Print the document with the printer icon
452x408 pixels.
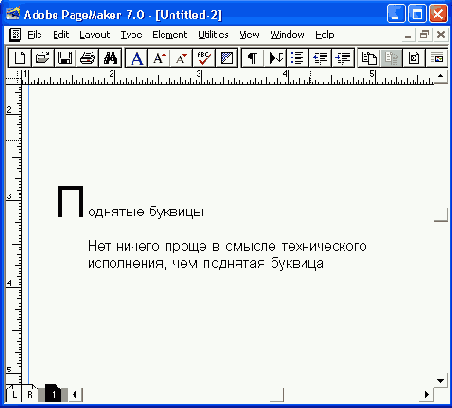pyautogui.click(x=87, y=58)
